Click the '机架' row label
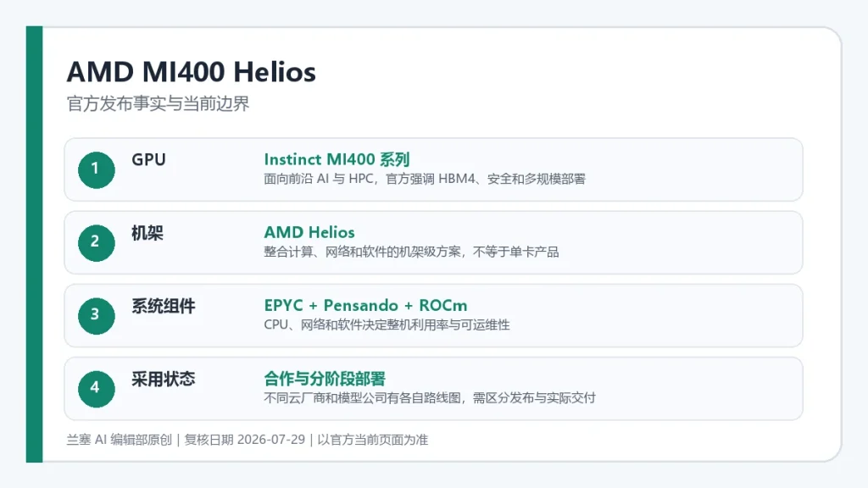868x488 pixels. click(x=147, y=233)
